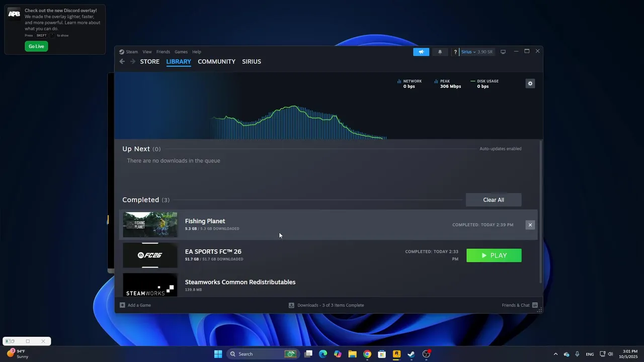This screenshot has height=362, width=644.
Task: Click the PEAK 306 Mbps stat
Action: tap(447, 83)
